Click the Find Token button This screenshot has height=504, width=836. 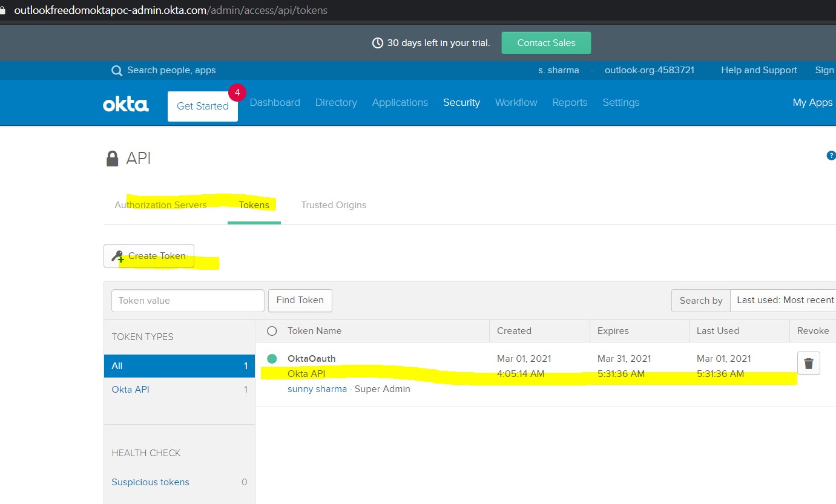pos(300,300)
